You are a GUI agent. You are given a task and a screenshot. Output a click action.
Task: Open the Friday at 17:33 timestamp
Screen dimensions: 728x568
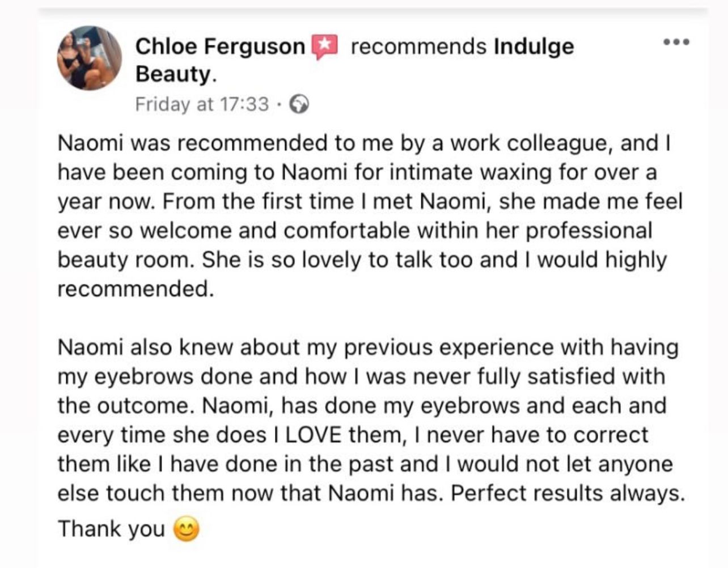[202, 104]
